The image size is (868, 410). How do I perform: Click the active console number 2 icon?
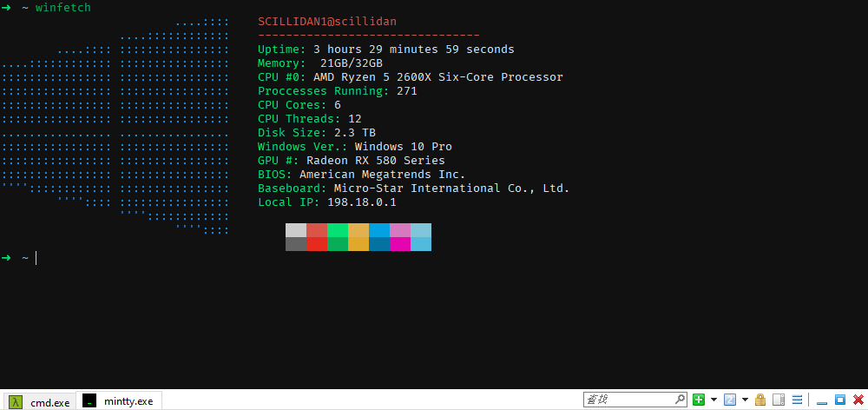[x=730, y=400]
